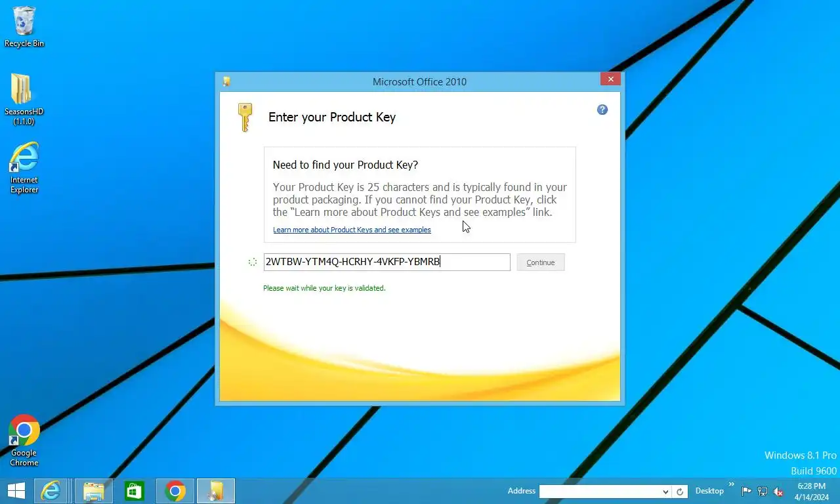
Task: Click the Desktop toolbar label
Action: [x=709, y=491]
